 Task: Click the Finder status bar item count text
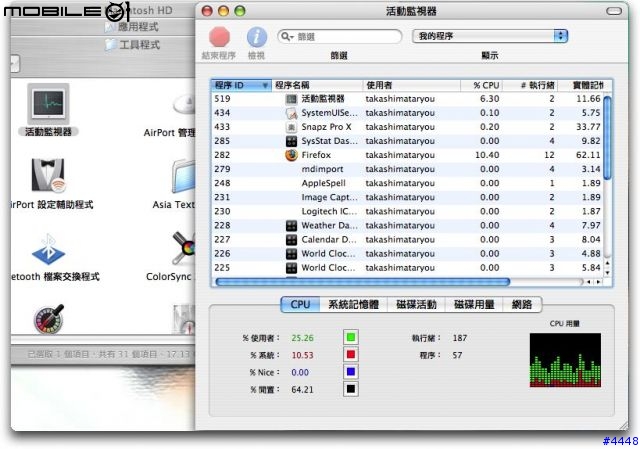[x=108, y=354]
